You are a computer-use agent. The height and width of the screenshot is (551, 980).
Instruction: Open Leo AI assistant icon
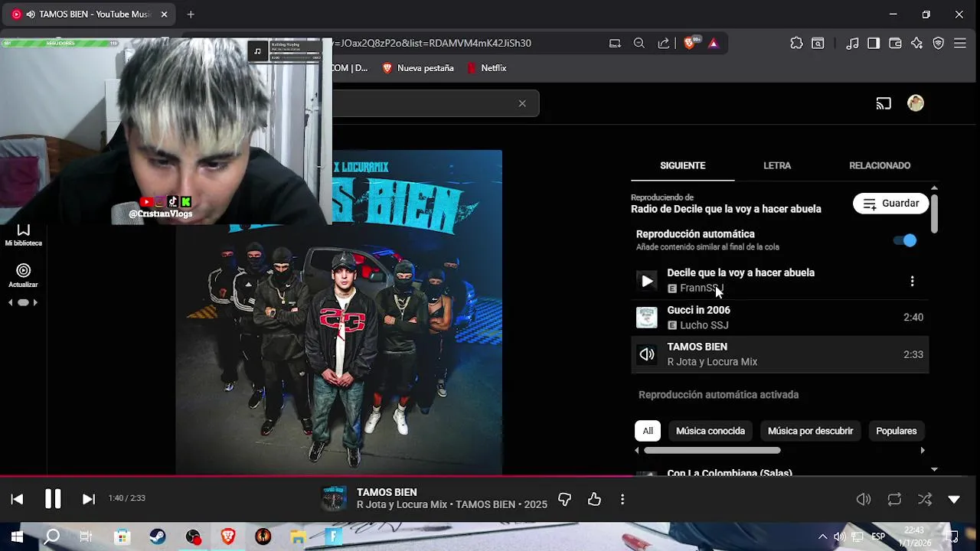point(916,44)
